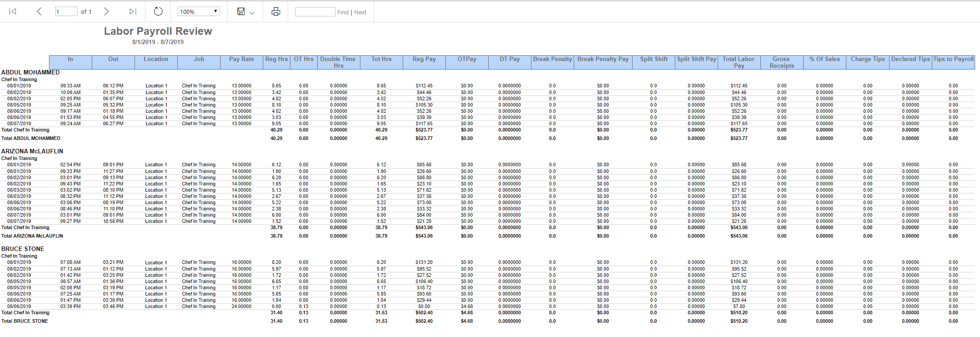Viewport: 980px width, 337px height.
Task: Select the 'DT Pay' column header
Action: click(x=510, y=62)
